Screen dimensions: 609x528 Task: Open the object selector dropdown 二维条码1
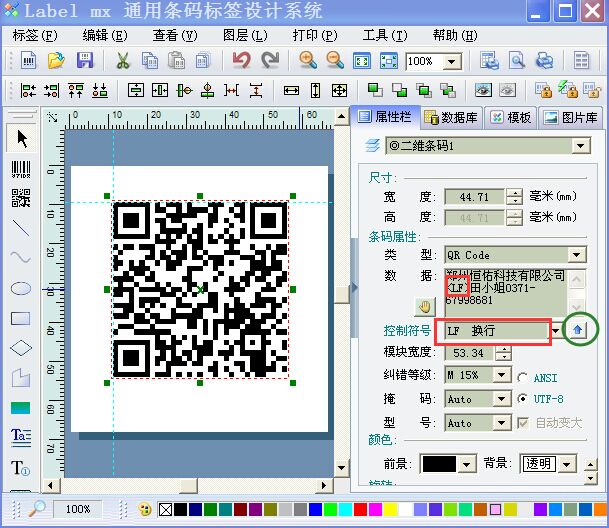(580, 146)
